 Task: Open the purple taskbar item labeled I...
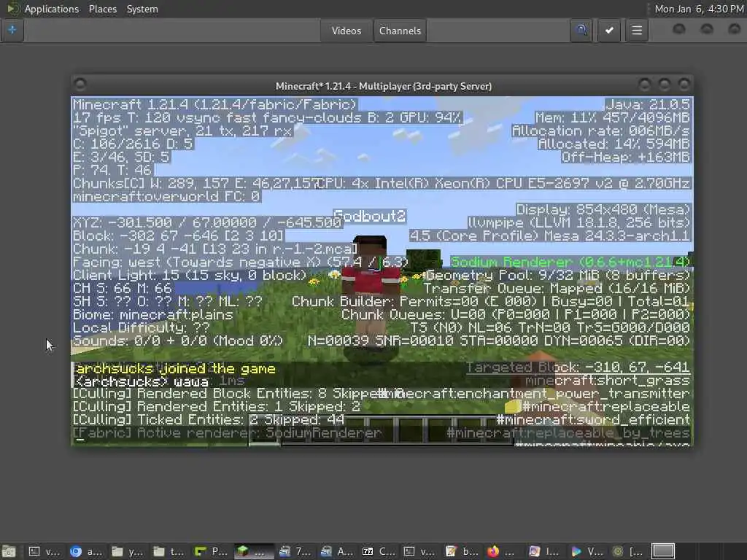coord(544,551)
